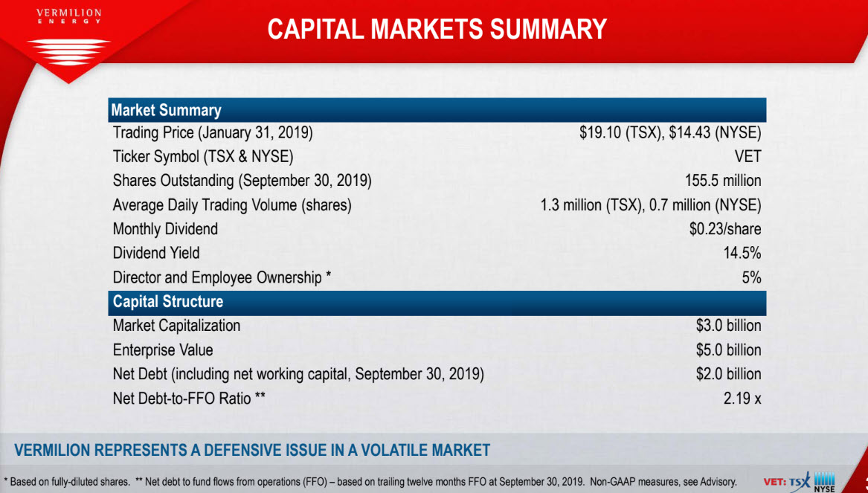Click the 'Enterprise Value' label
The width and height of the screenshot is (868, 493).
pos(163,350)
